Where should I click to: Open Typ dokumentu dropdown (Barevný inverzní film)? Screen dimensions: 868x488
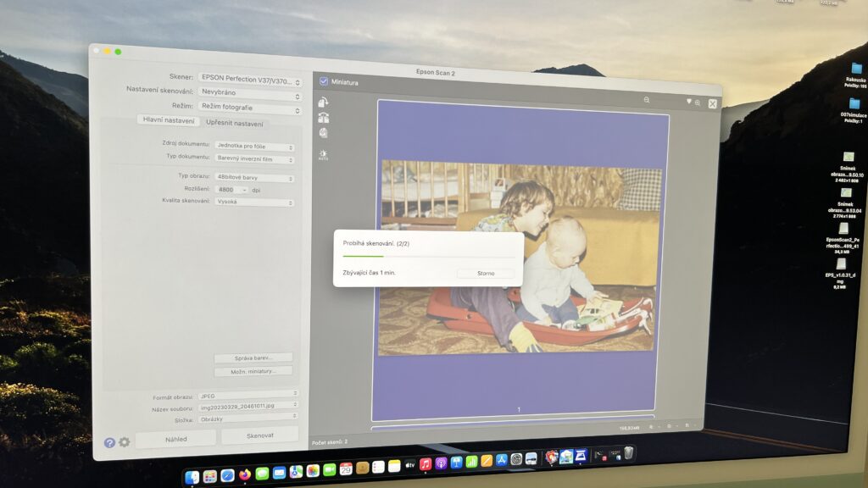point(254,159)
